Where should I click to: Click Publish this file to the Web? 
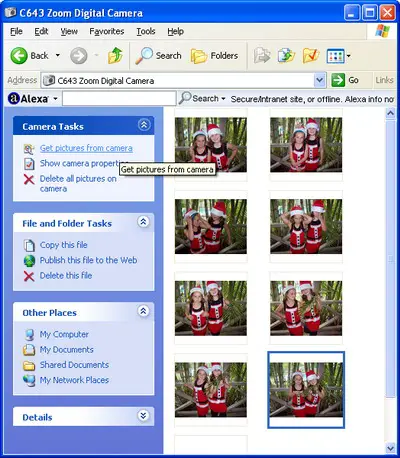(88, 260)
